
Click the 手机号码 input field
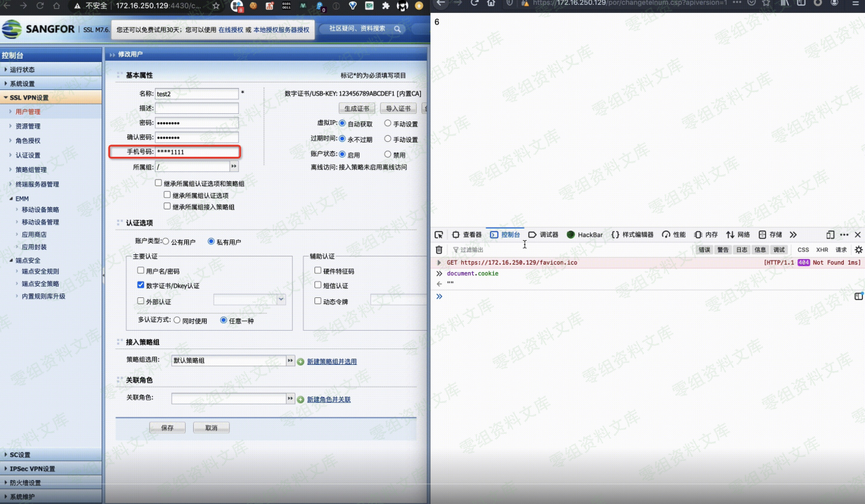(x=196, y=152)
